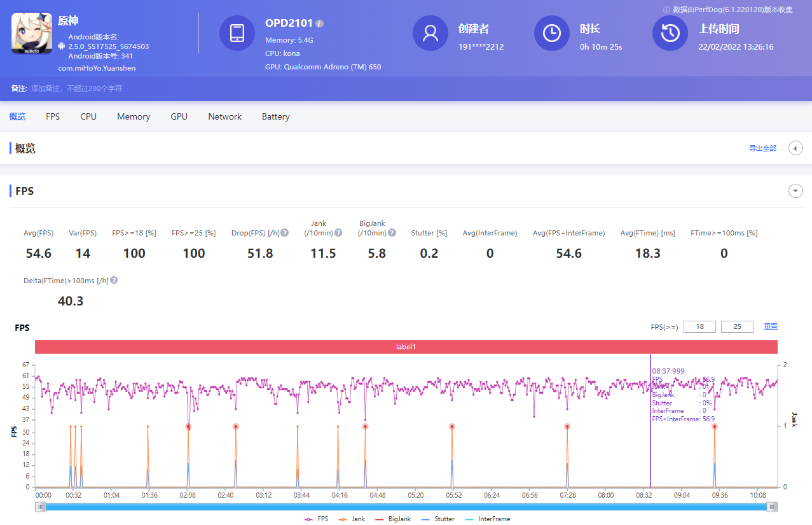Click the duration clock icon
812x525 pixels.
pos(552,33)
